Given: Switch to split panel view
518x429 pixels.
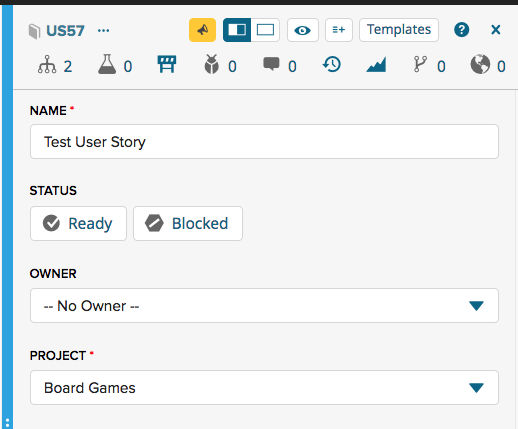Looking at the screenshot, I should click(x=237, y=30).
